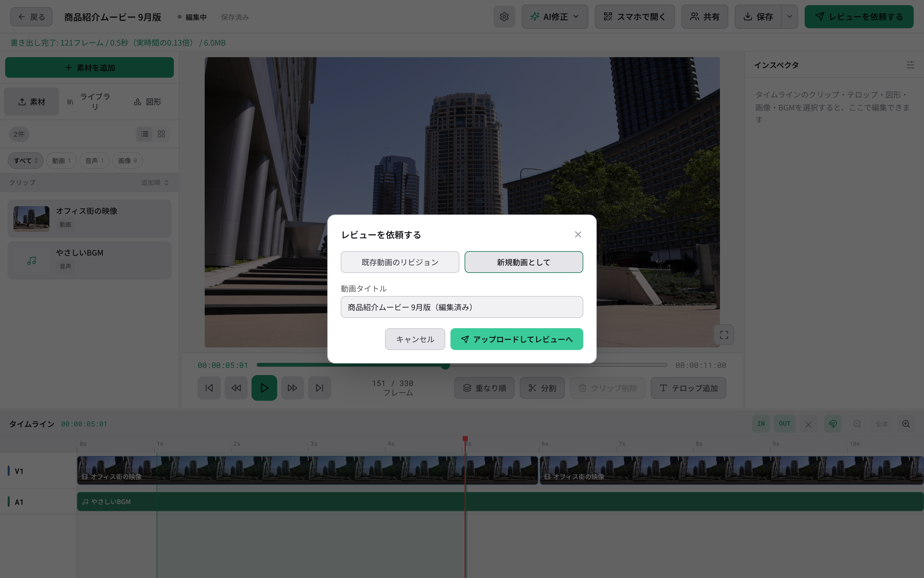
Task: Open inspector panel options icon
Action: 910,65
